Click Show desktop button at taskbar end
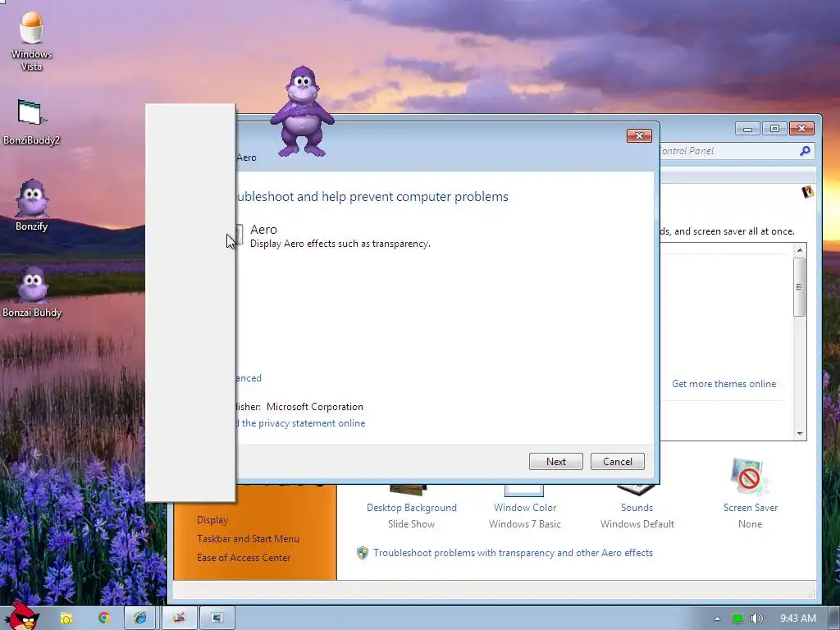 click(x=834, y=619)
